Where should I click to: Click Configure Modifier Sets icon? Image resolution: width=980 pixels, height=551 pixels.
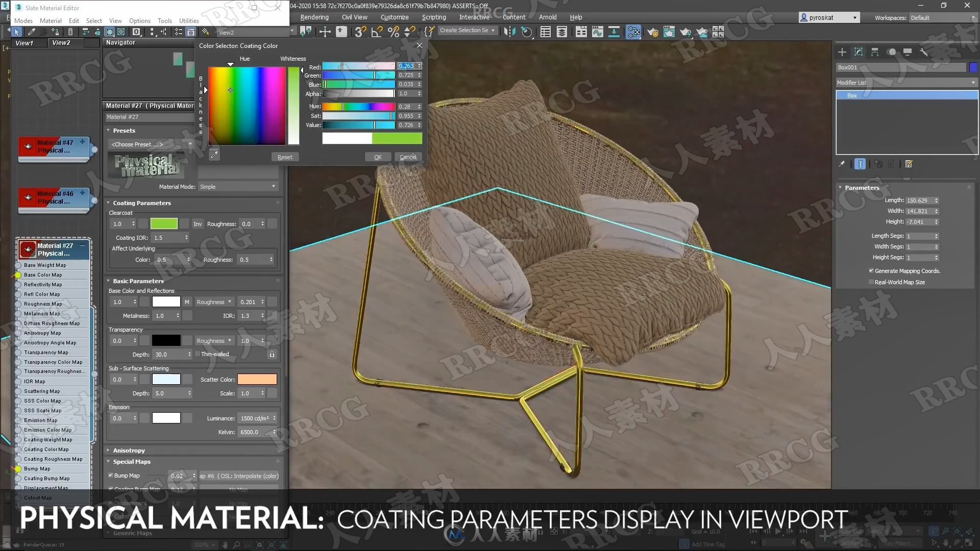[x=909, y=164]
